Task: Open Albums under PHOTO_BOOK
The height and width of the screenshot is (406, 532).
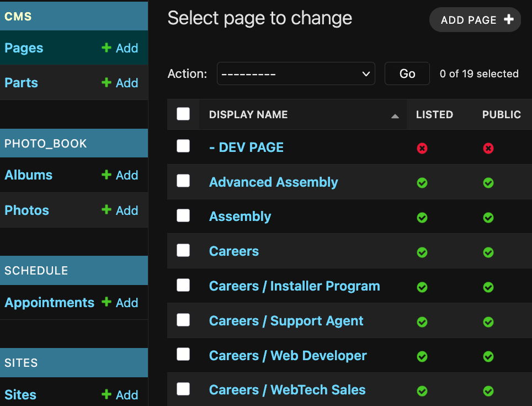Action: (x=28, y=175)
